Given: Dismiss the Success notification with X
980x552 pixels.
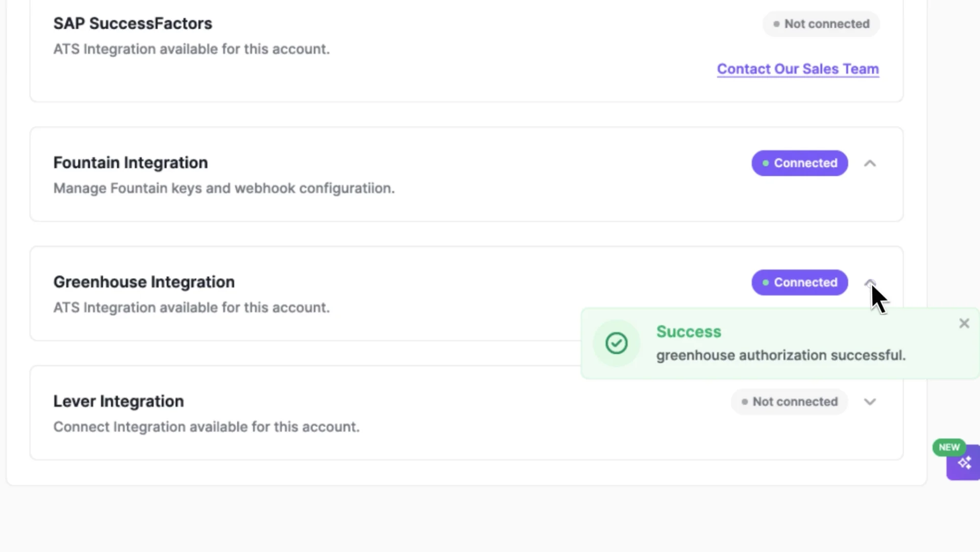Looking at the screenshot, I should [x=964, y=323].
